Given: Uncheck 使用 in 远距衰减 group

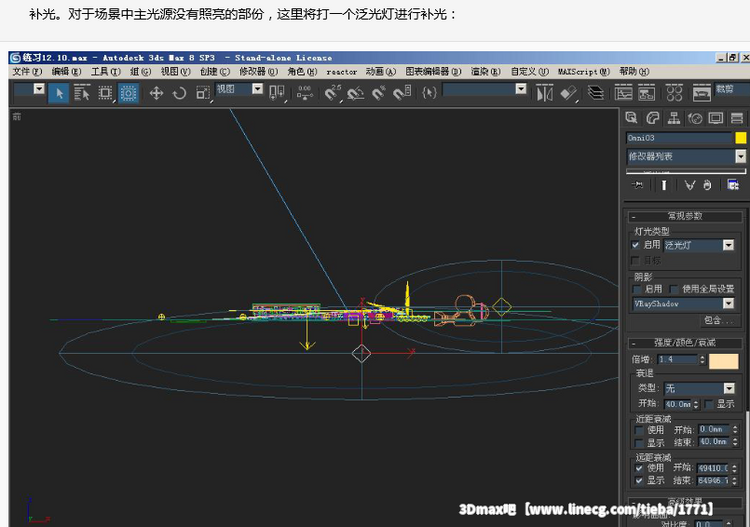Looking at the screenshot, I should coord(639,468).
